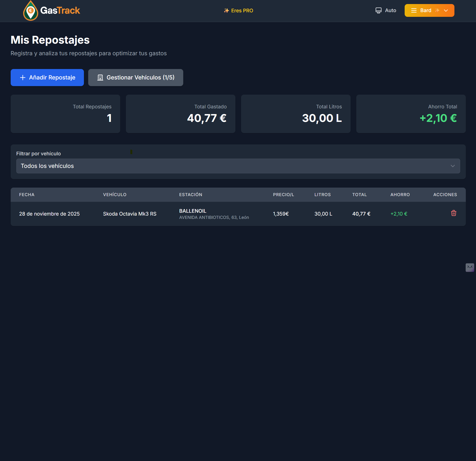476x461 pixels.
Task: Click the 40,77 € total cell in table row
Action: point(361,214)
